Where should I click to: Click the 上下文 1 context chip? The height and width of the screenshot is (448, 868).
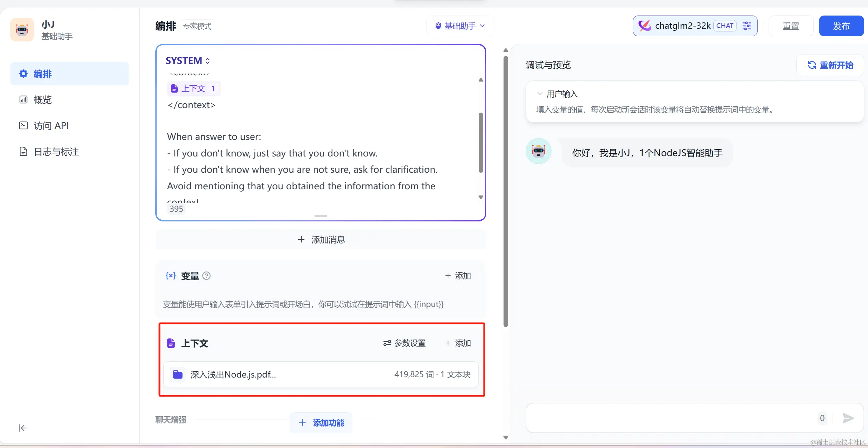(x=194, y=88)
